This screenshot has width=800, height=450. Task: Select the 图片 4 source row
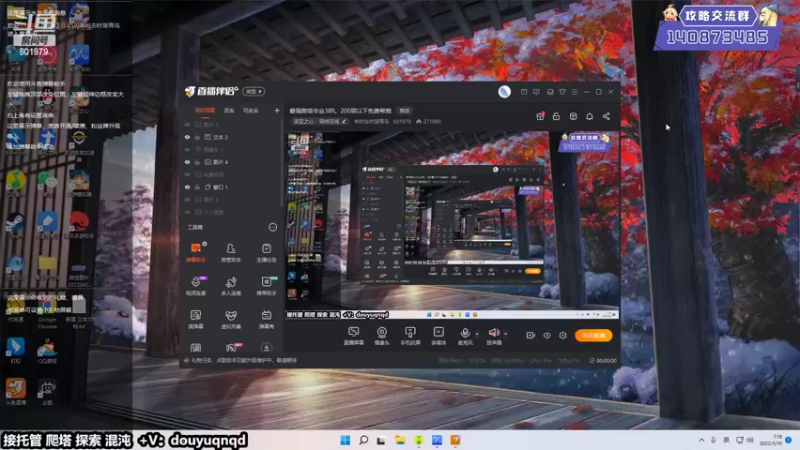231,162
